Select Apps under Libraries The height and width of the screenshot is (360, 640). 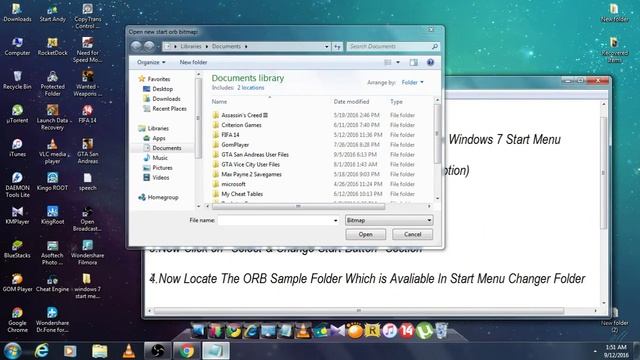click(x=155, y=138)
